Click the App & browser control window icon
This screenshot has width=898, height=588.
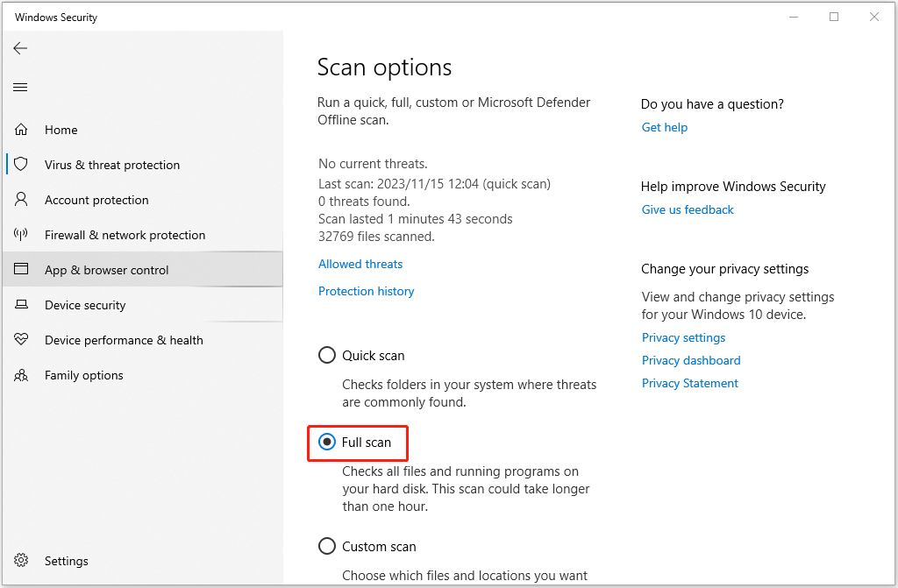click(21, 270)
